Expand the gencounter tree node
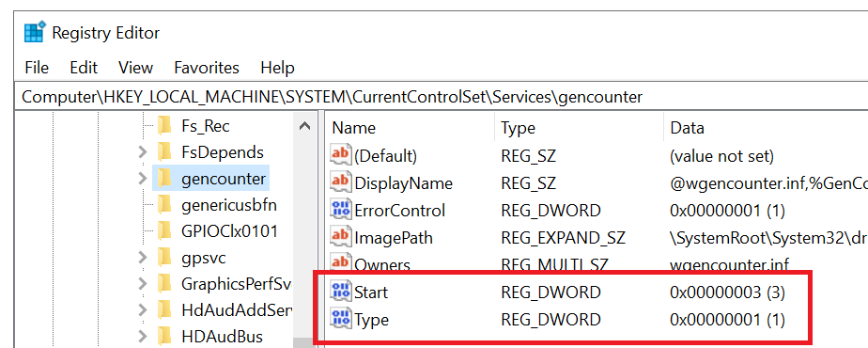Image resolution: width=868 pixels, height=348 pixels. tap(142, 179)
